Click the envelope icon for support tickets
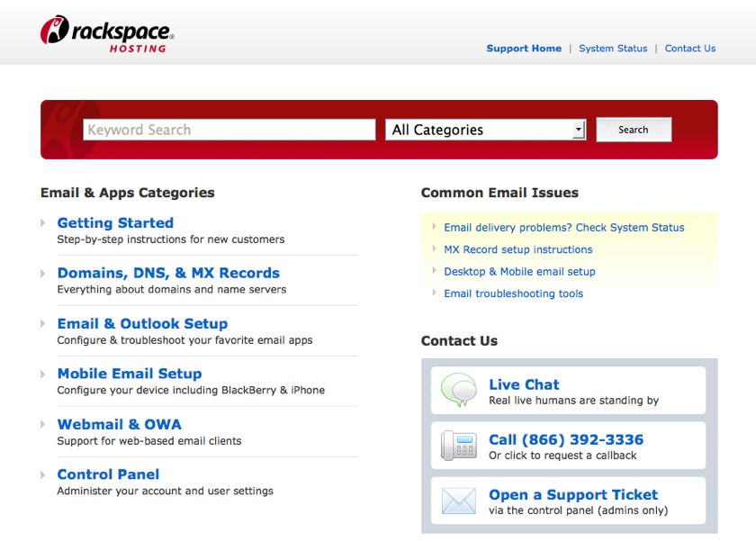 coord(459,501)
